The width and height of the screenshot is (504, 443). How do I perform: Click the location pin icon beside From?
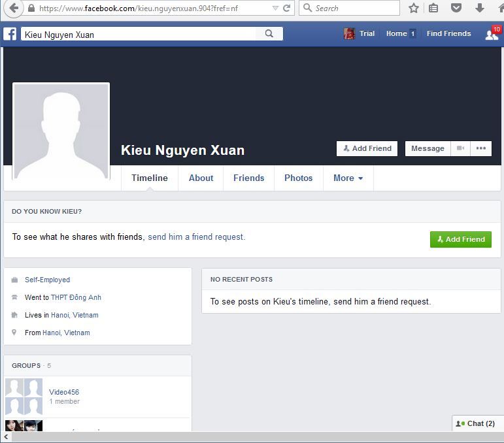click(14, 333)
